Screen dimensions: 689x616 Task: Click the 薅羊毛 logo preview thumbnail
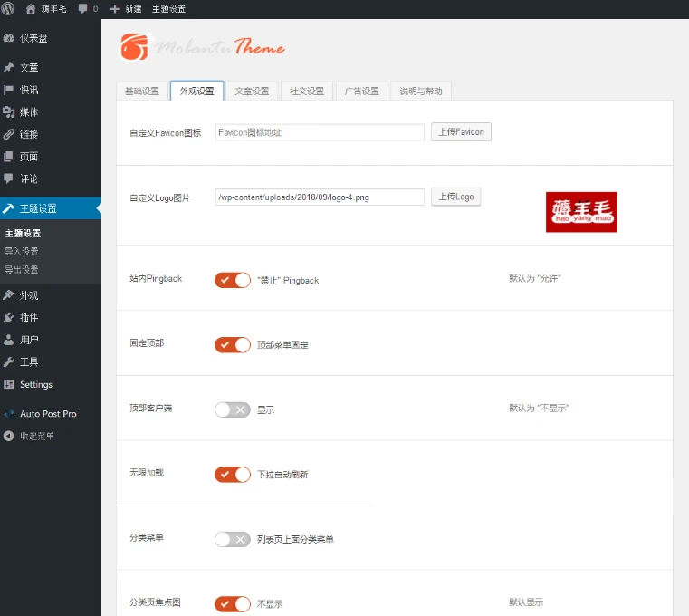coord(580,212)
